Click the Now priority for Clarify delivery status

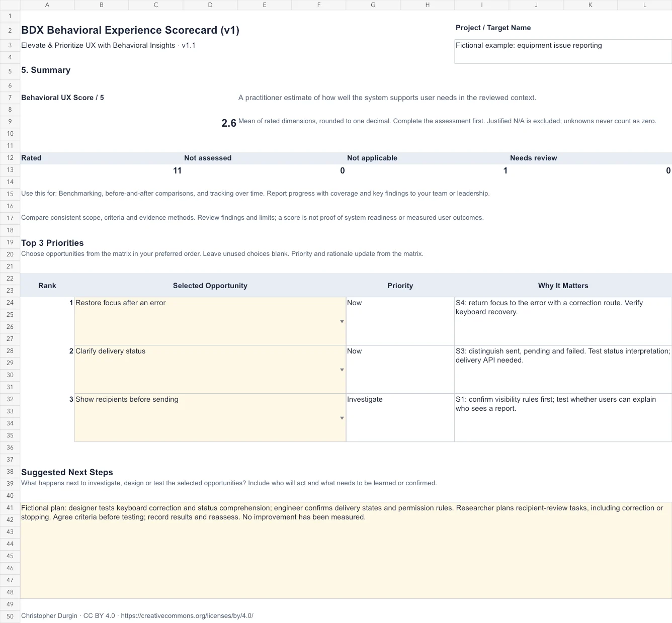click(x=400, y=369)
